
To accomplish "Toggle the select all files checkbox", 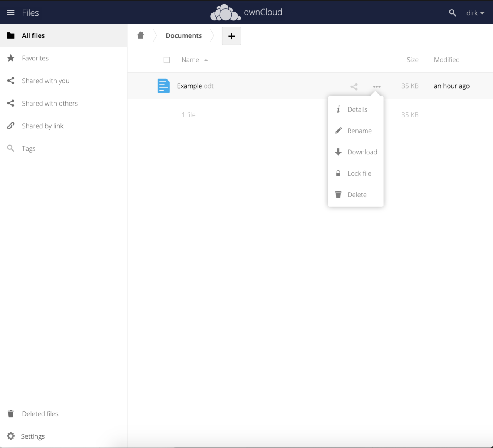I will coord(167,60).
